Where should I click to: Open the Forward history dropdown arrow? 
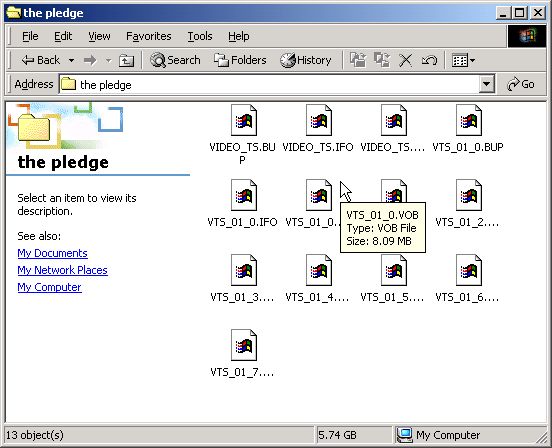point(108,61)
